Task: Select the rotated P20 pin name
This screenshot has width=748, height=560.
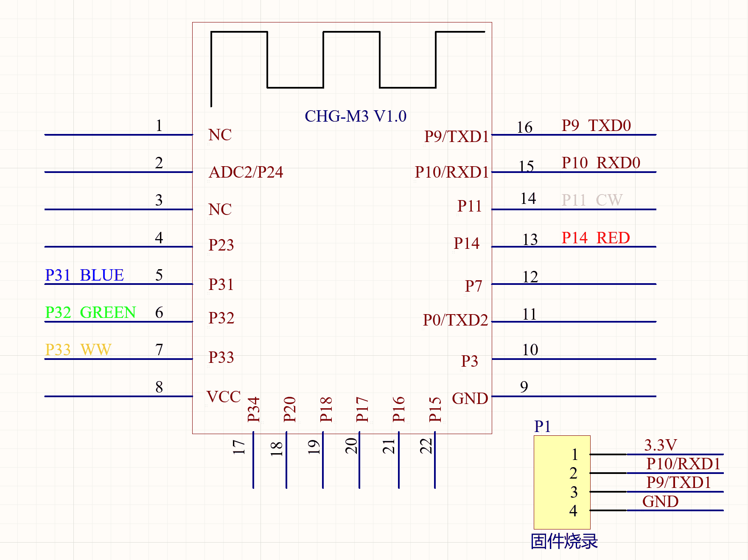Action: pos(289,410)
